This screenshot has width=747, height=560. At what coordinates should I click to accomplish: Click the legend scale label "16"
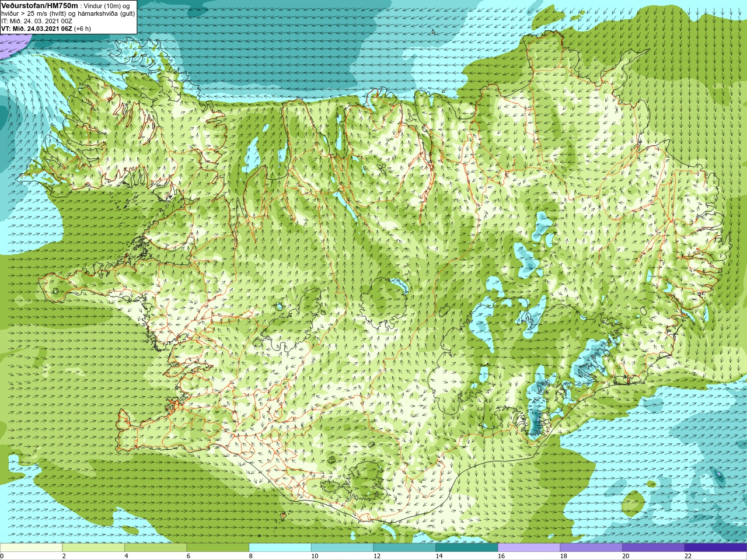(501, 556)
